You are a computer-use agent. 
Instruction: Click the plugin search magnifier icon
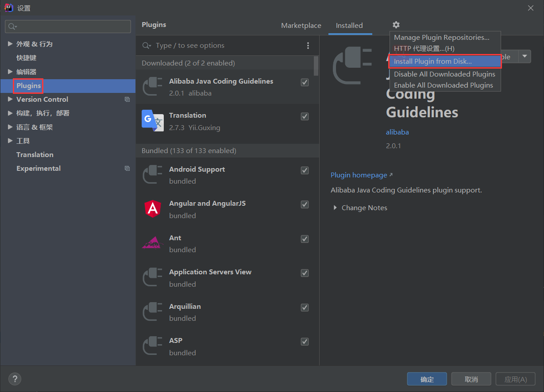(146, 46)
